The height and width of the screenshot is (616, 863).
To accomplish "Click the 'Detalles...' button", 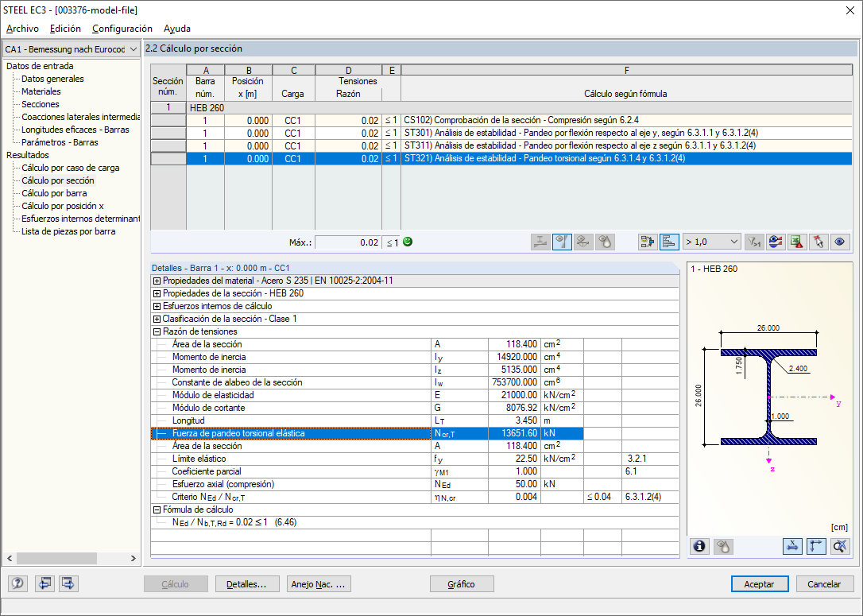I will (x=247, y=584).
